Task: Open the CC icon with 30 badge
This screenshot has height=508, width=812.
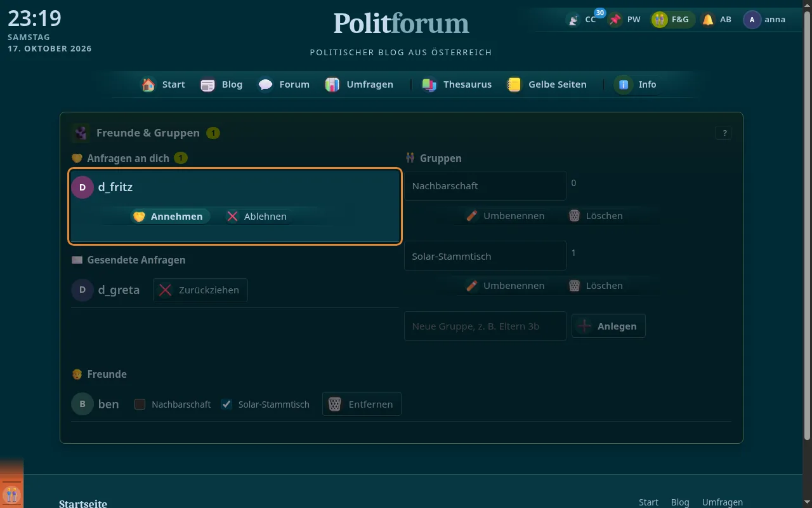Action: pyautogui.click(x=582, y=20)
